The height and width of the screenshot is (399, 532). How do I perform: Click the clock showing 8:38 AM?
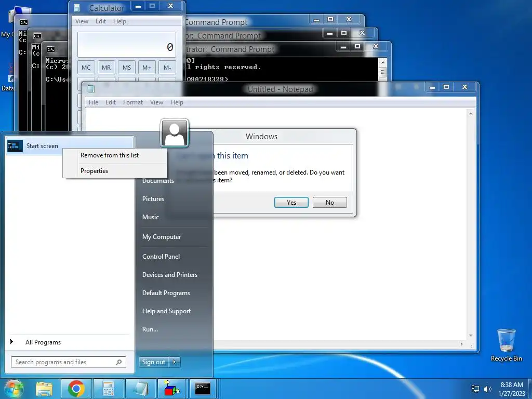pos(512,385)
